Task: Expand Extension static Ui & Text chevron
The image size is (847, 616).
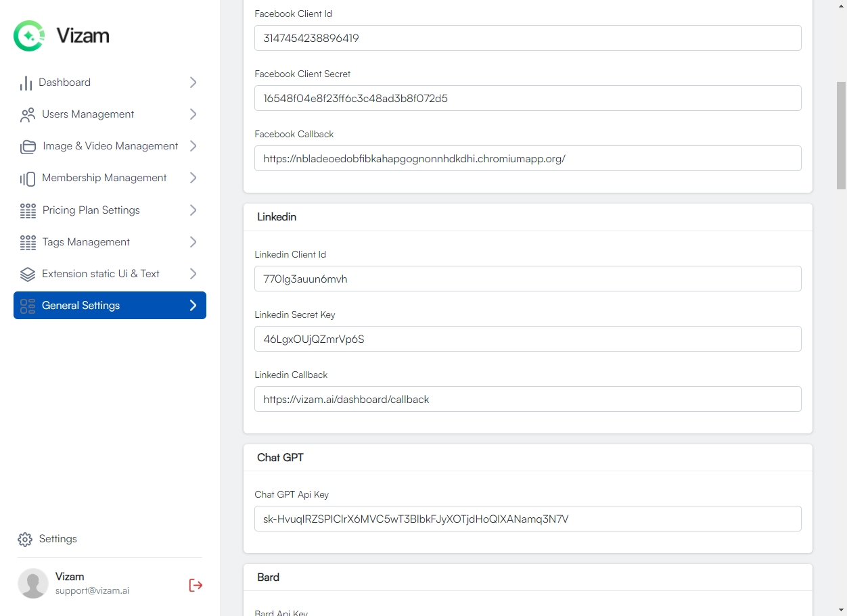Action: (193, 274)
